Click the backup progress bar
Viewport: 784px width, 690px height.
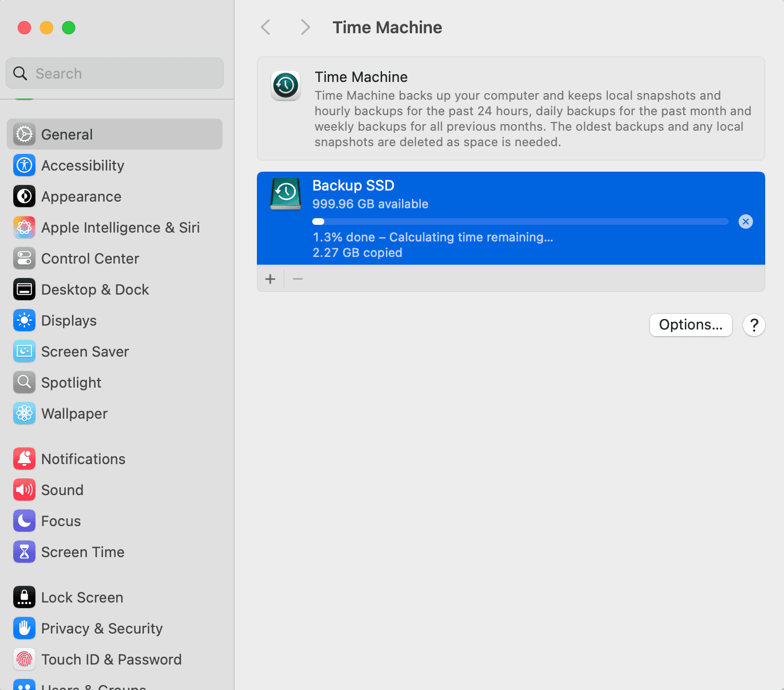520,222
